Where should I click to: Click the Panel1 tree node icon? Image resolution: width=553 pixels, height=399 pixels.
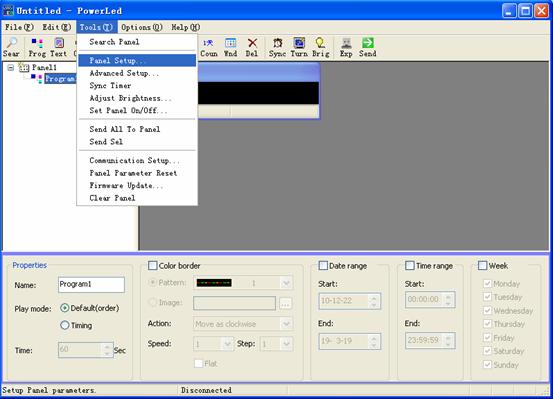pyautogui.click(x=24, y=67)
